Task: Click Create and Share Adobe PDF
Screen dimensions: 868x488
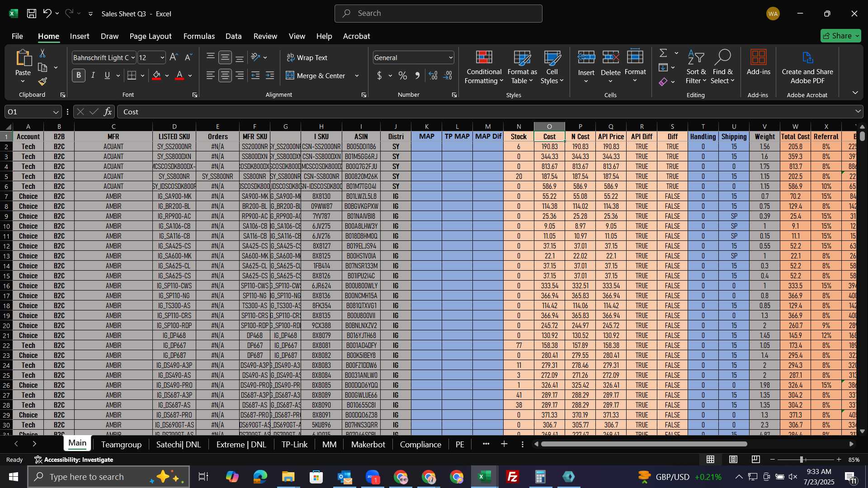Action: click(807, 67)
